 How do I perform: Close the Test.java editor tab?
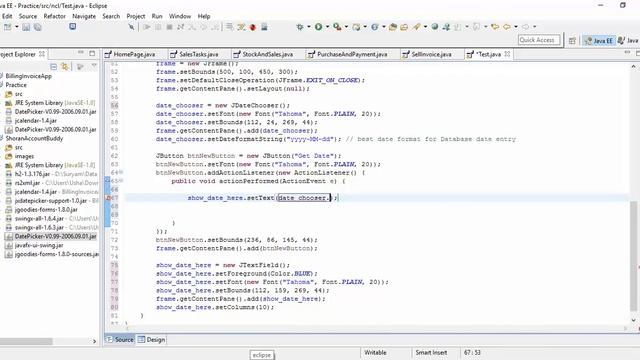(x=507, y=54)
